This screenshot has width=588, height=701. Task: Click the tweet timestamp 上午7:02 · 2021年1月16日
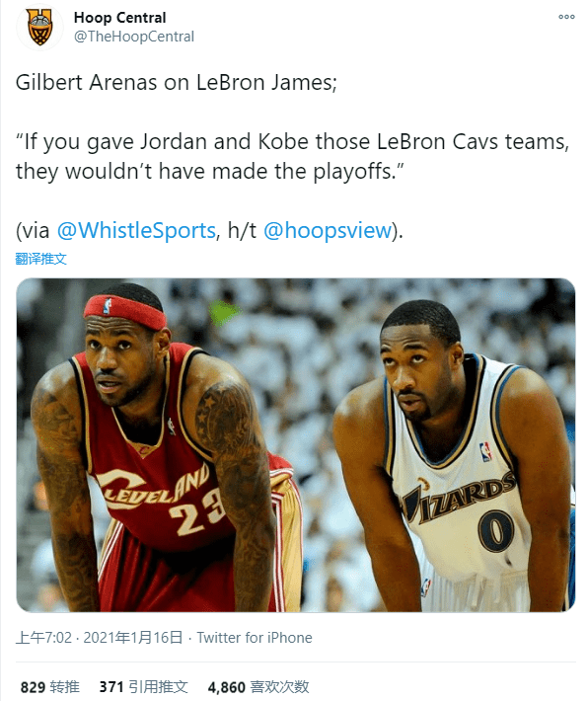(100, 637)
